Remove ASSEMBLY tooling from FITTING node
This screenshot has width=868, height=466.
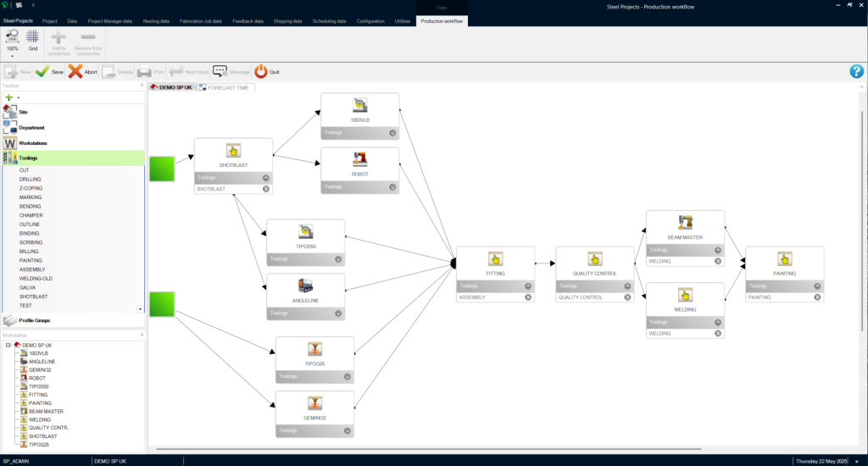528,297
